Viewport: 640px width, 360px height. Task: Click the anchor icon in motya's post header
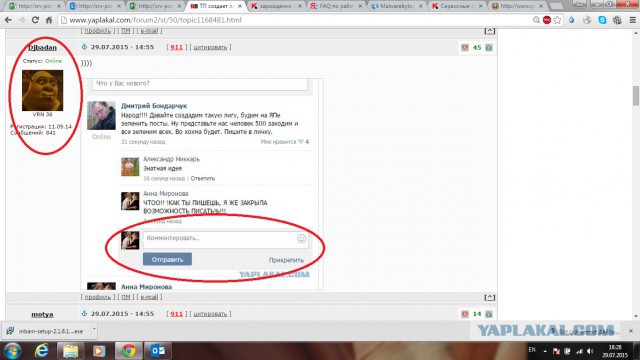pyautogui.click(x=84, y=313)
